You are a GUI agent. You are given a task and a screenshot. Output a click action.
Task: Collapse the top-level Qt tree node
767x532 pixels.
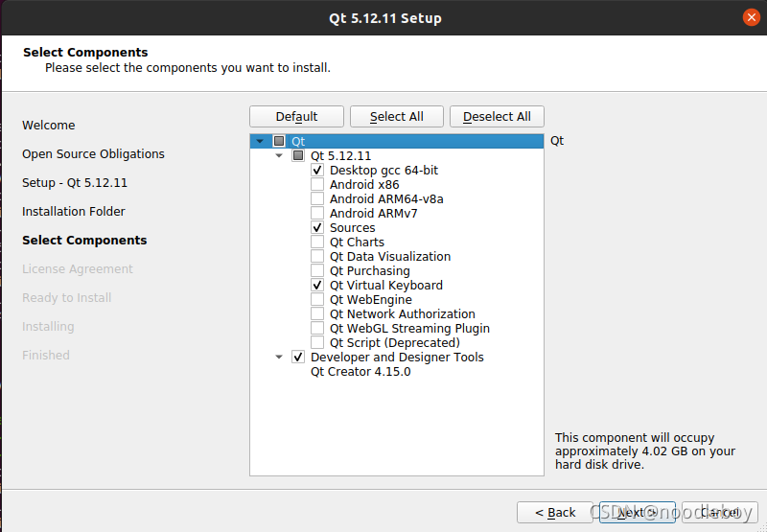pyautogui.click(x=260, y=141)
